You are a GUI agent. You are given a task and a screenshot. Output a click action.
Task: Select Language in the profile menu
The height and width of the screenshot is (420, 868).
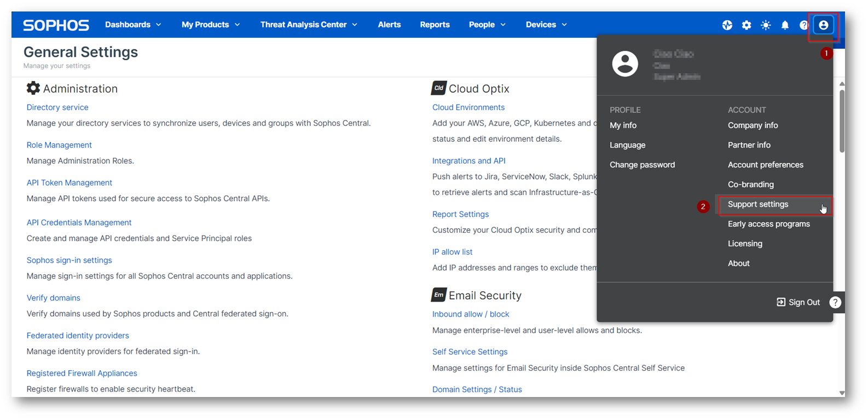(x=627, y=145)
